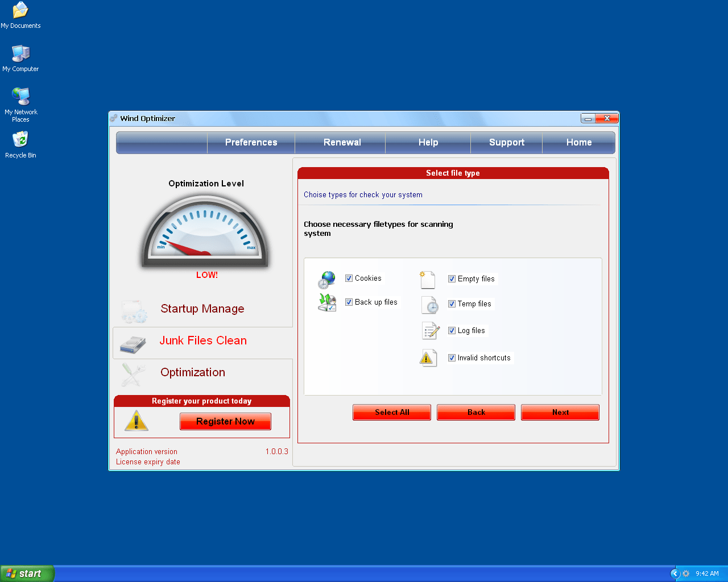Viewport: 728px width, 582px height.
Task: Click the Optimization wrench icon
Action: [132, 375]
